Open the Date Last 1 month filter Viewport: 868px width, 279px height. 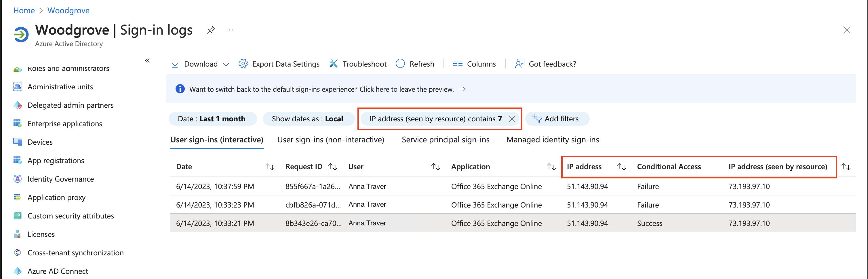pyautogui.click(x=212, y=119)
